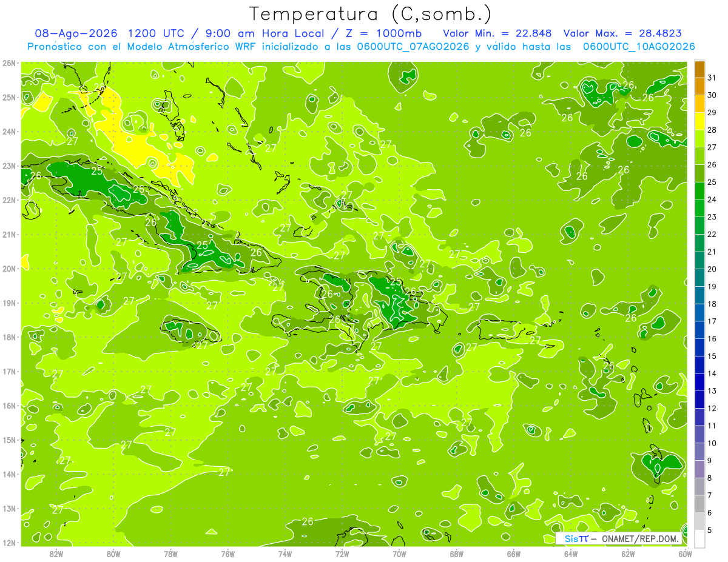Click the '0600UTC_10AGO2026' valid-until time
728x562 pixels.
point(639,47)
